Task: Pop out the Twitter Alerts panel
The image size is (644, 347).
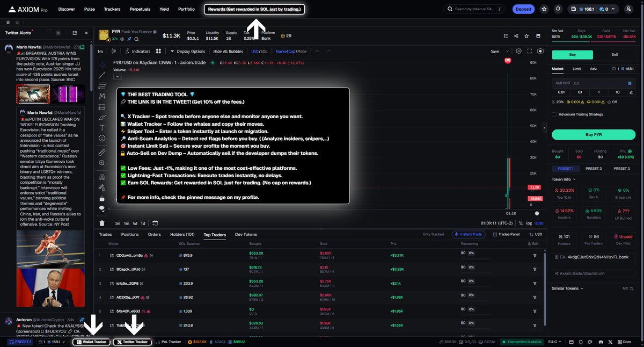Action: pos(75,33)
